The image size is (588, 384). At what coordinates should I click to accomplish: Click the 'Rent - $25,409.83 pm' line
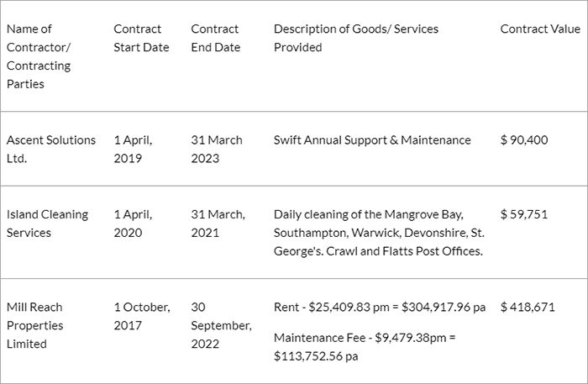(x=380, y=307)
